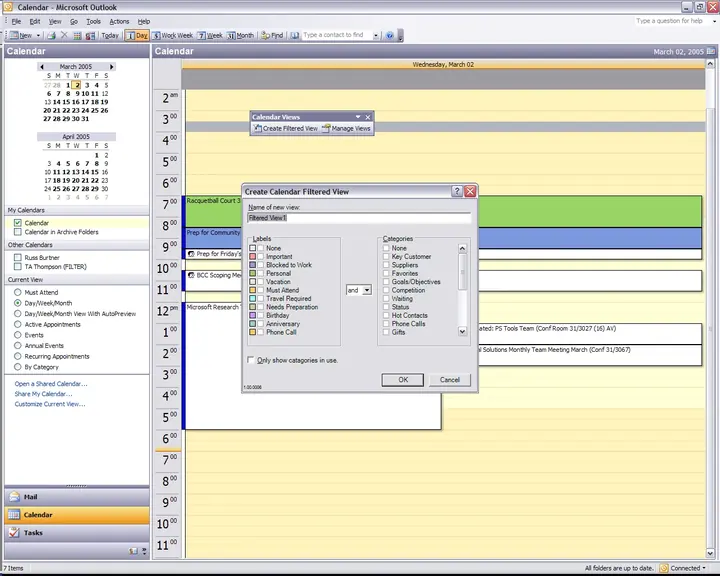Click the Birthday label color swatch
Screen dimensions: 720x576
tap(253, 316)
